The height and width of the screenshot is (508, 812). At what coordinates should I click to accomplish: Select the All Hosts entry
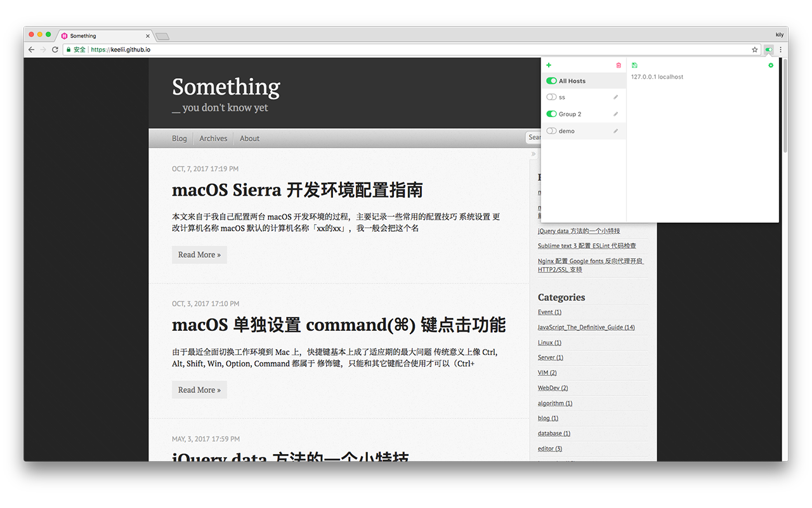[573, 81]
